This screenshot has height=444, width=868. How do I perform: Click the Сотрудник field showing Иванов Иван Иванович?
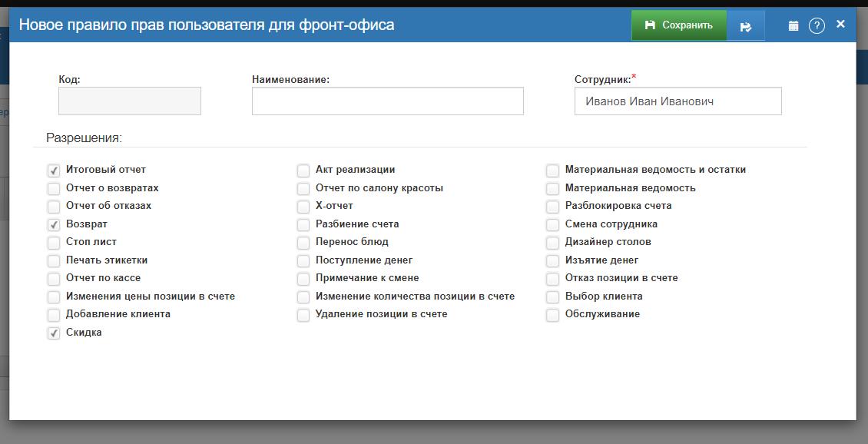677,101
